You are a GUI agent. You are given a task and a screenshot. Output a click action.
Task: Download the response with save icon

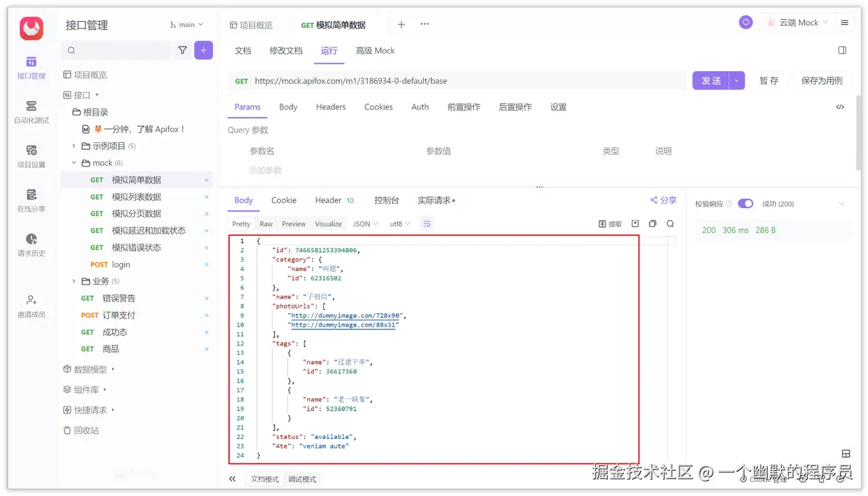tap(635, 223)
